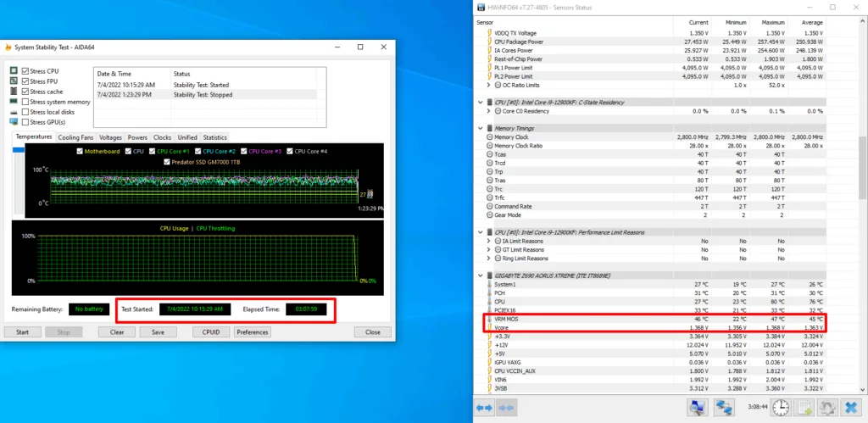Expand the Ring Limit Reasons row
Viewport: 868px width, 423px height.
488,258
